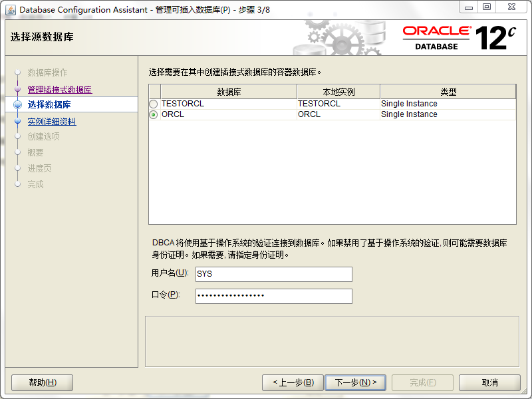Viewport: 532px width, 399px height.
Task: Click the 口令(P) label
Action: coord(166,295)
